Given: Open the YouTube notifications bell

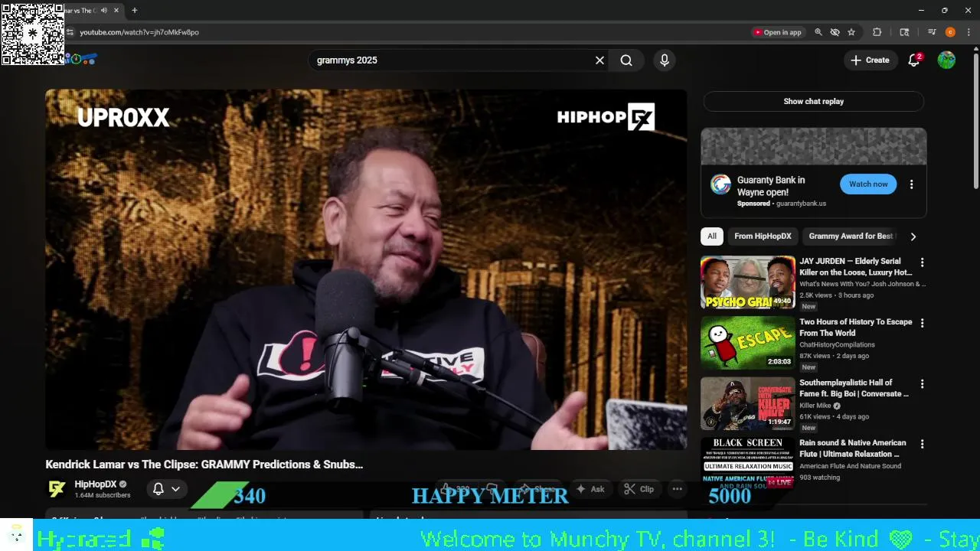Looking at the screenshot, I should click(x=914, y=60).
